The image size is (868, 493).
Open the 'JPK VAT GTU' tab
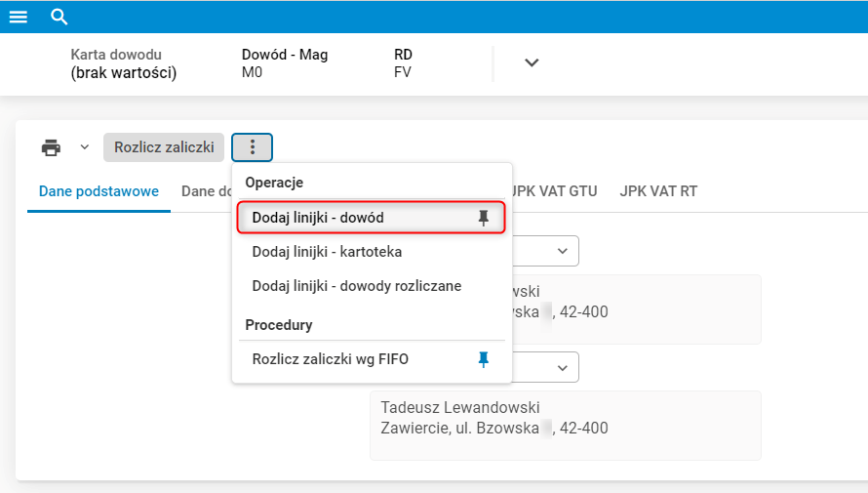pyautogui.click(x=554, y=191)
